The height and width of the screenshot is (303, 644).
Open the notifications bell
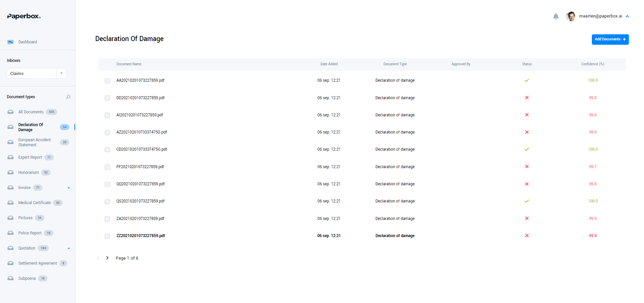(556, 16)
